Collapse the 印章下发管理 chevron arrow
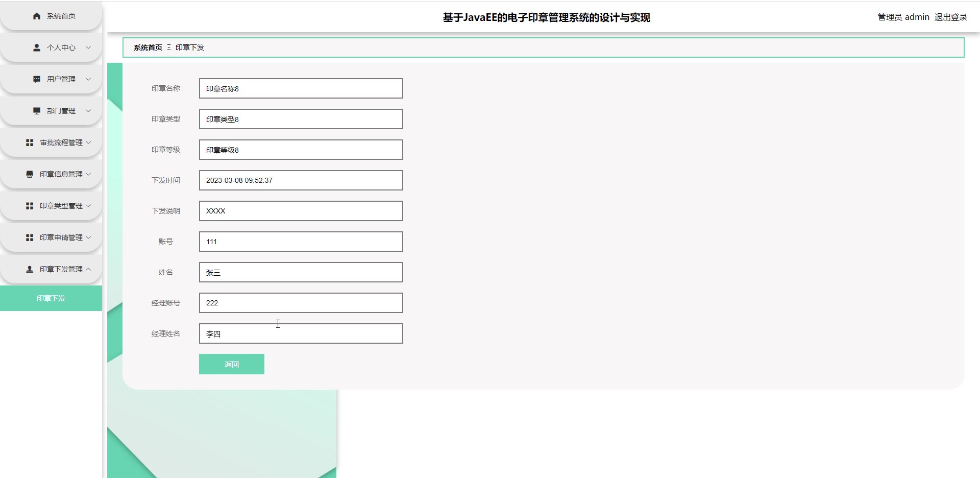Image resolution: width=980 pixels, height=478 pixels. 88,269
